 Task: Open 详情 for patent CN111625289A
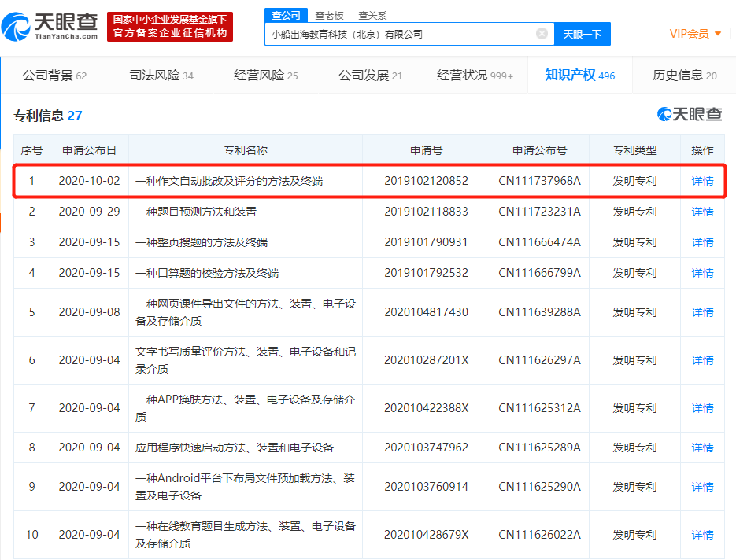point(702,448)
